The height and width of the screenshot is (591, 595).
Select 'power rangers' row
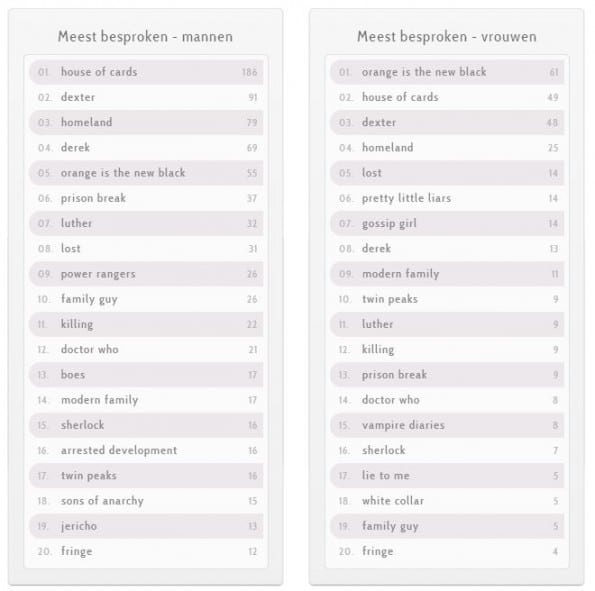point(146,274)
